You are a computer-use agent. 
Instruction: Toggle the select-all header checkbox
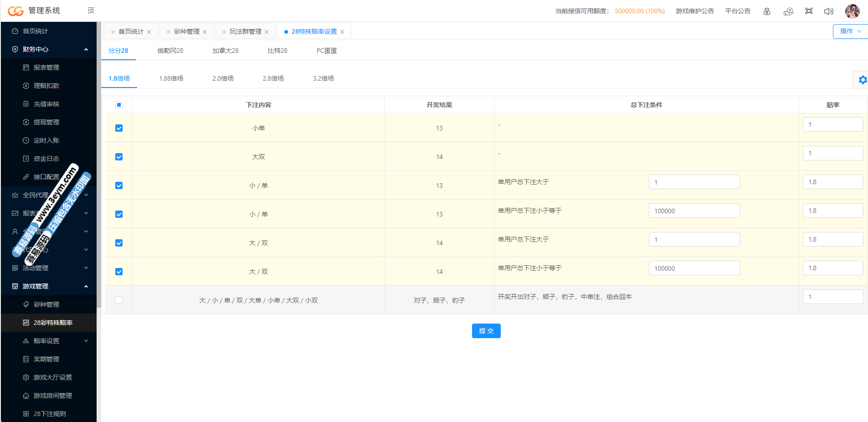(x=119, y=105)
